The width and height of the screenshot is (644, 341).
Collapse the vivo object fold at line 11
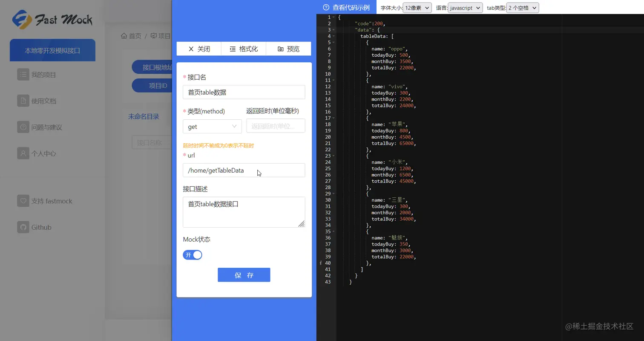pos(334,80)
